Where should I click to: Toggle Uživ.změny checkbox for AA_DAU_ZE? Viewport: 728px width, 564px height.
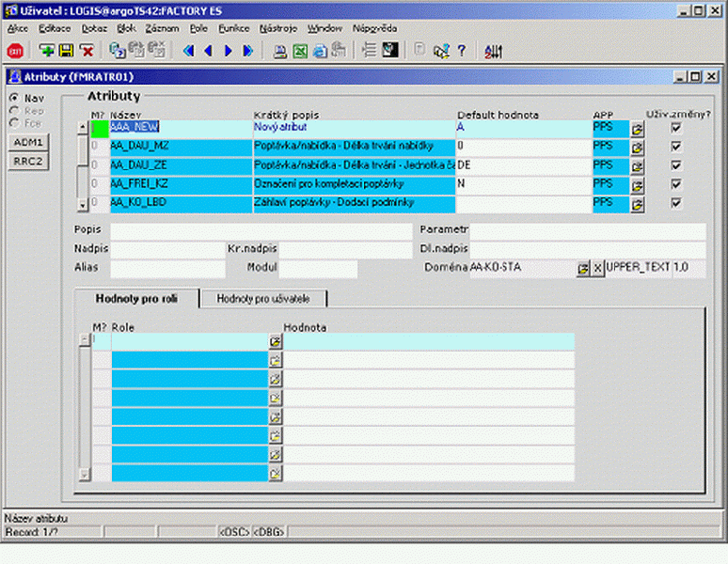[676, 165]
